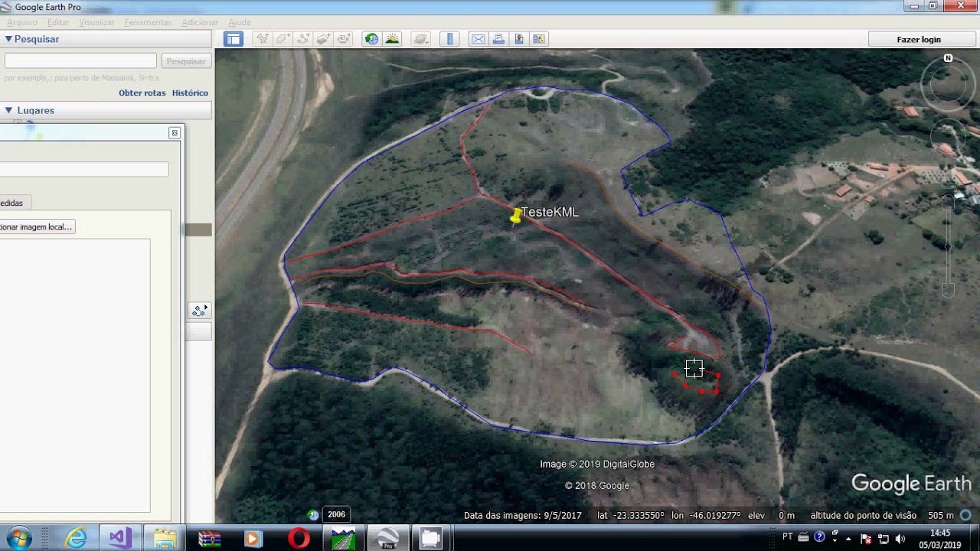
Task: Select the Add Path tool
Action: pyautogui.click(x=303, y=39)
